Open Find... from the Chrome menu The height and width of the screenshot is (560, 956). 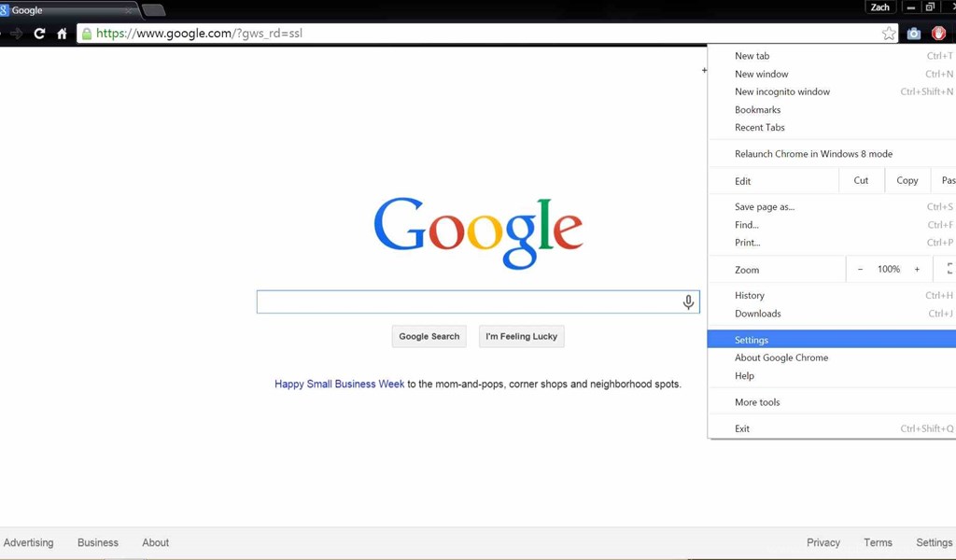(x=832, y=225)
